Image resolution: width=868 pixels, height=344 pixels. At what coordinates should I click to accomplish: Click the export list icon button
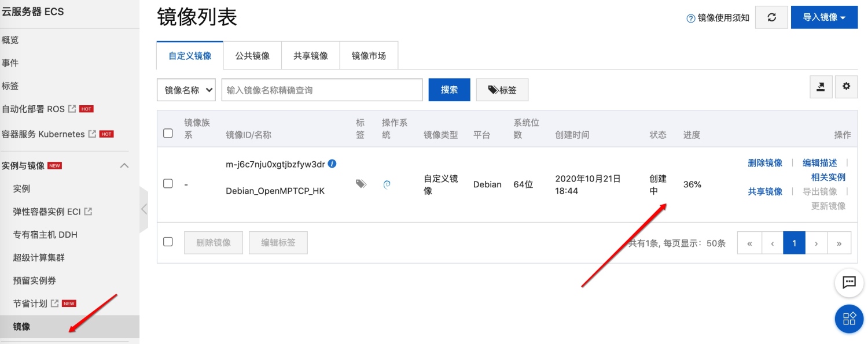pos(821,87)
